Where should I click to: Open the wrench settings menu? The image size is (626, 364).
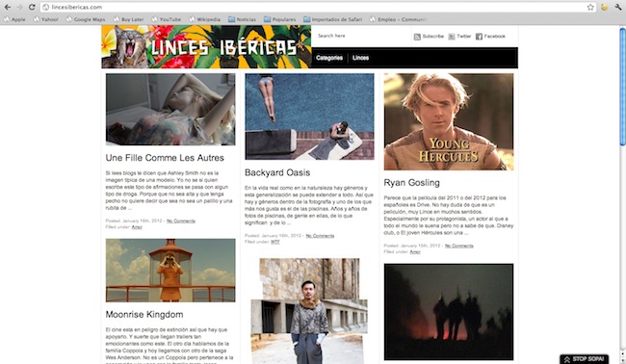[x=618, y=7]
